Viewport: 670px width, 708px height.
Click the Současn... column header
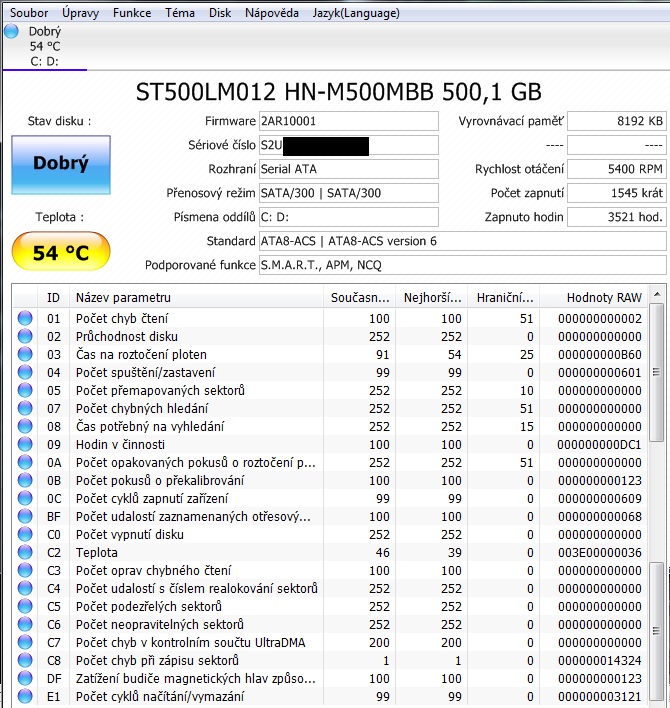point(359,298)
